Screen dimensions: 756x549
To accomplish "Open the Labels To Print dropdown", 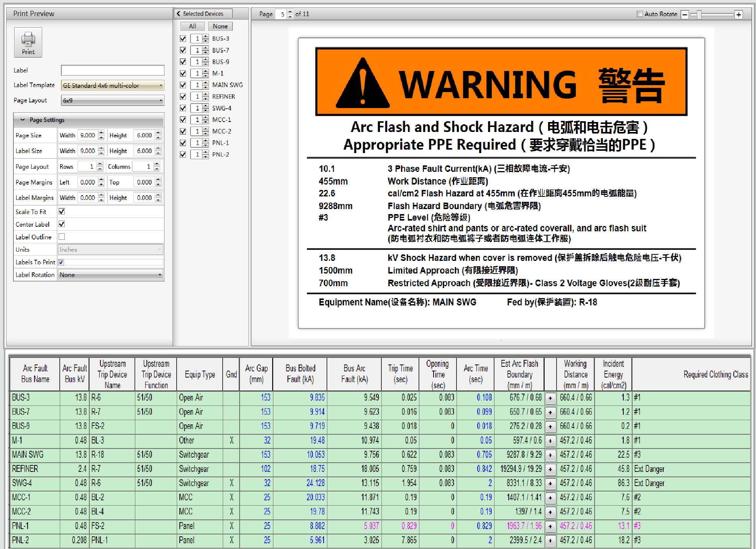I will pos(110,262).
